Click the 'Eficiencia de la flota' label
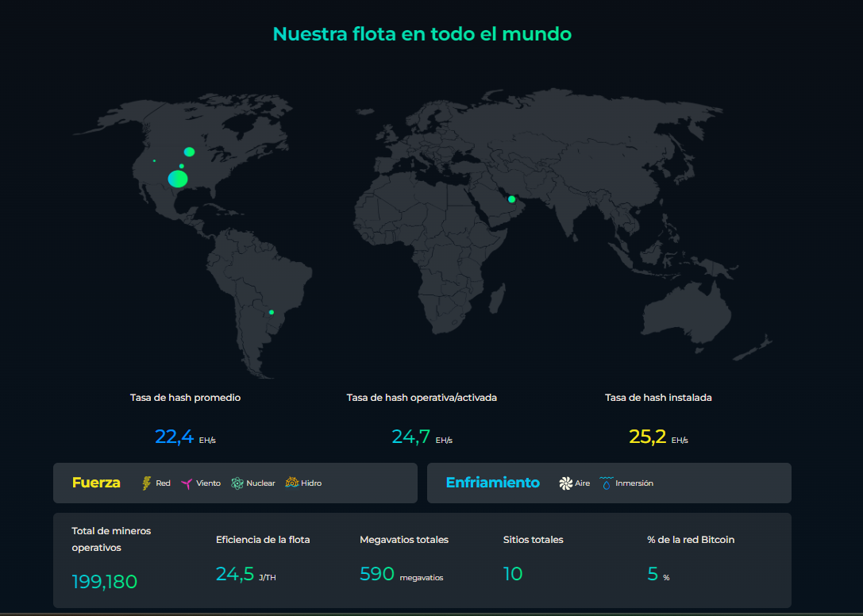 (263, 540)
